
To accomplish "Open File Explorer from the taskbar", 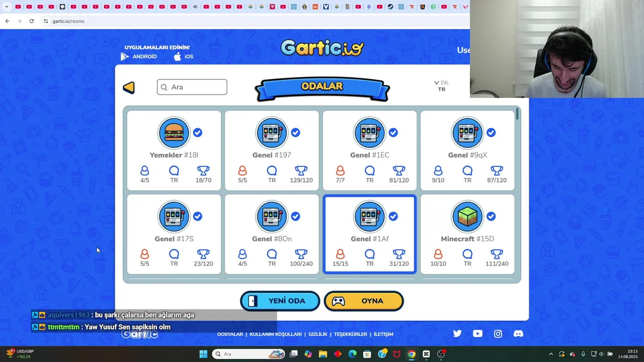I will pos(323,354).
